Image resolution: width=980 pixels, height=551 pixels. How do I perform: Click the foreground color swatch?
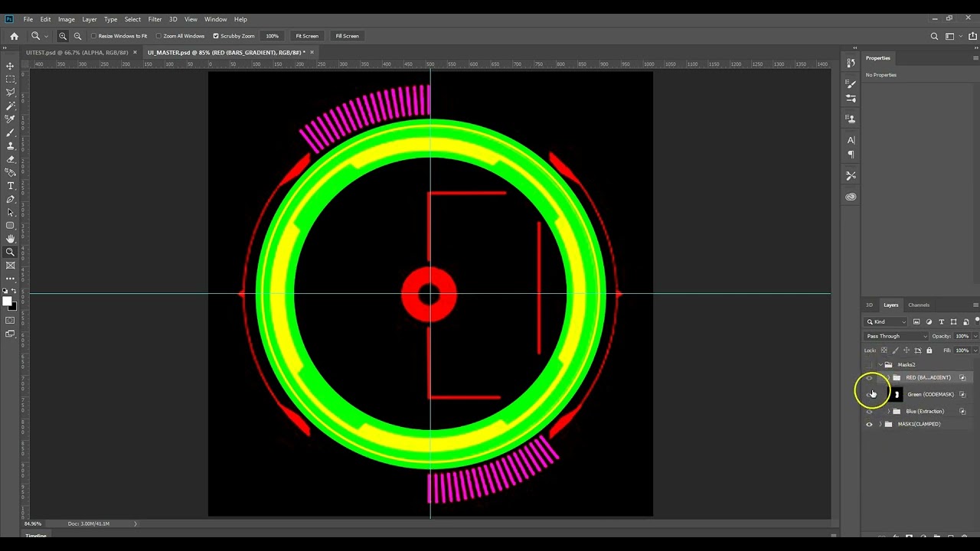[8, 302]
